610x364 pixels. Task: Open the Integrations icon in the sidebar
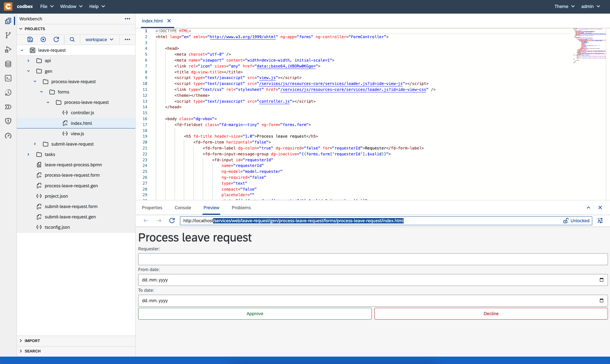pyautogui.click(x=8, y=107)
